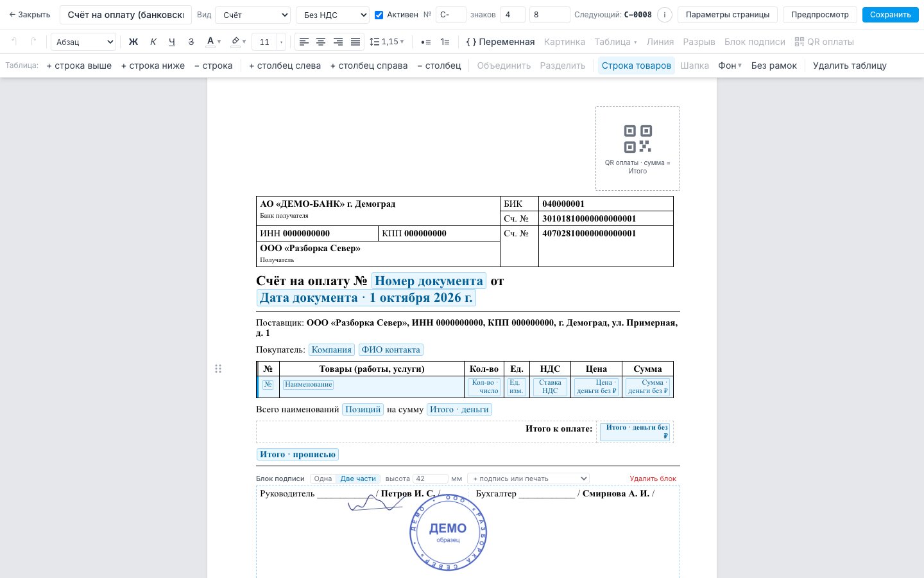Viewport: 924px width, 578px height.
Task: Click the redo arrow icon
Action: click(x=33, y=42)
